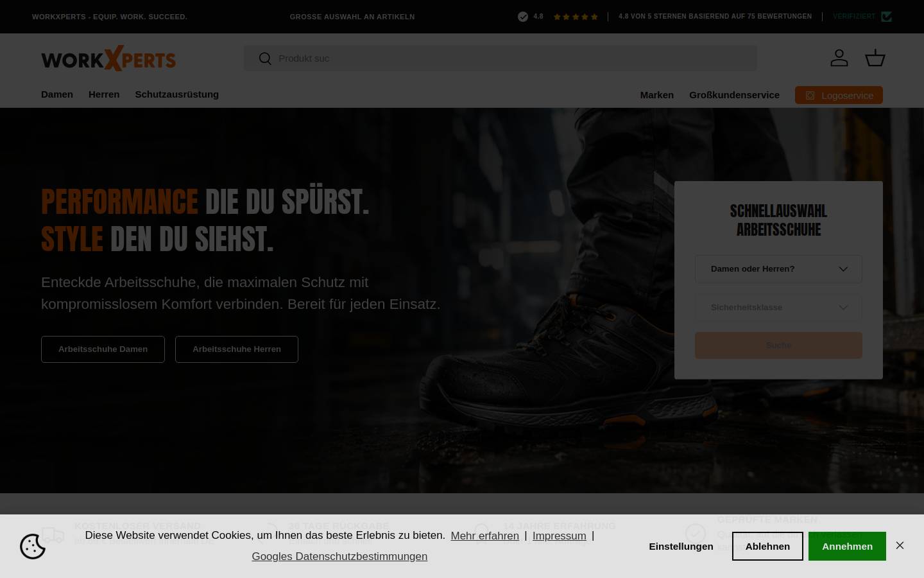
Task: Click the cookie settings icon
Action: [33, 547]
